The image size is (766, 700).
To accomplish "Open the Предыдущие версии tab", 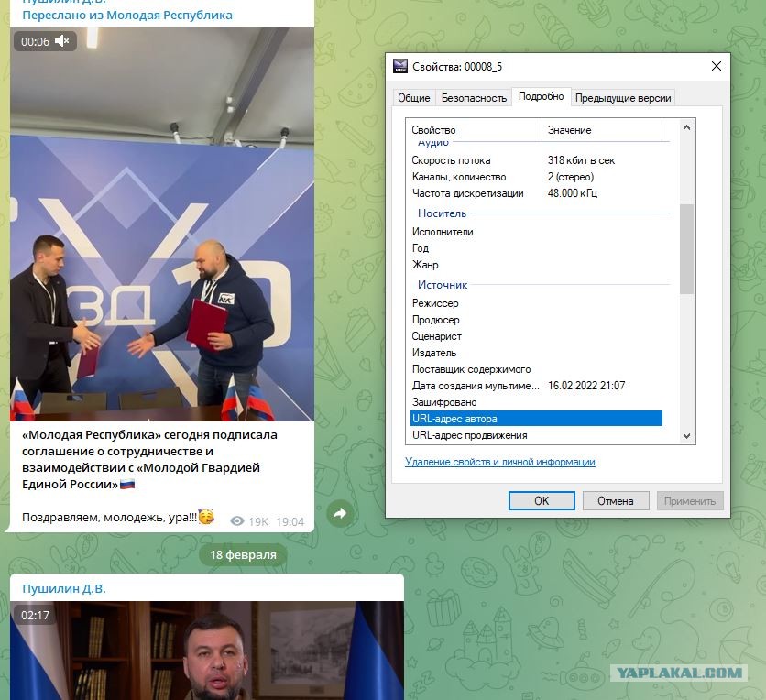I will 623,98.
